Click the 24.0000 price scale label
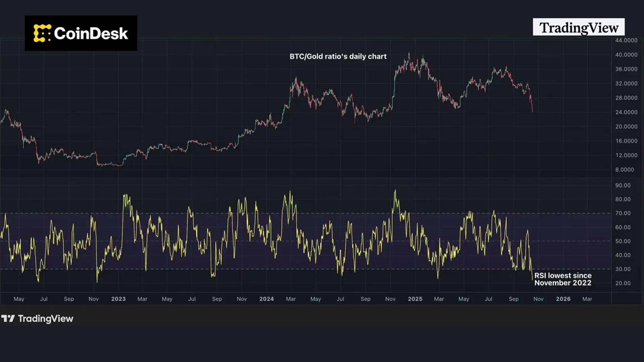This screenshot has width=644, height=362. point(626,112)
